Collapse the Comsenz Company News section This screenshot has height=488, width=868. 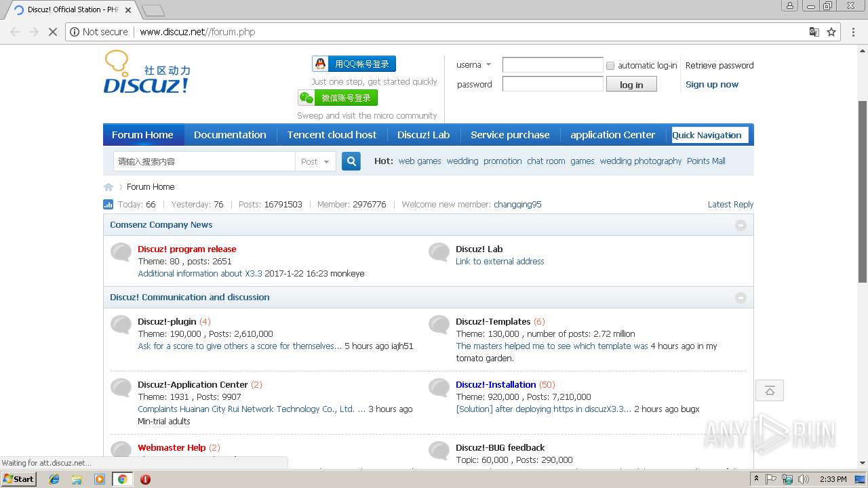[741, 225]
